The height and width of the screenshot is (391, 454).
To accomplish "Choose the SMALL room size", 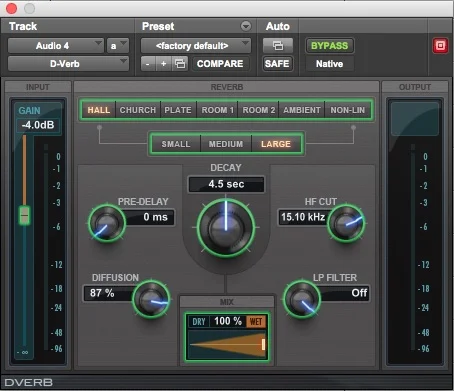I will pos(176,144).
